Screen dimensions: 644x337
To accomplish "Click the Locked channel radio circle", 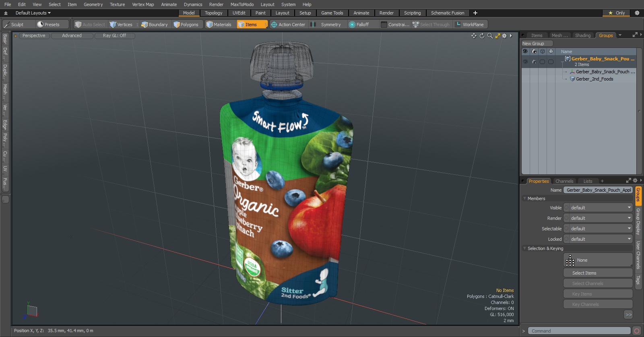I will pyautogui.click(x=566, y=239).
